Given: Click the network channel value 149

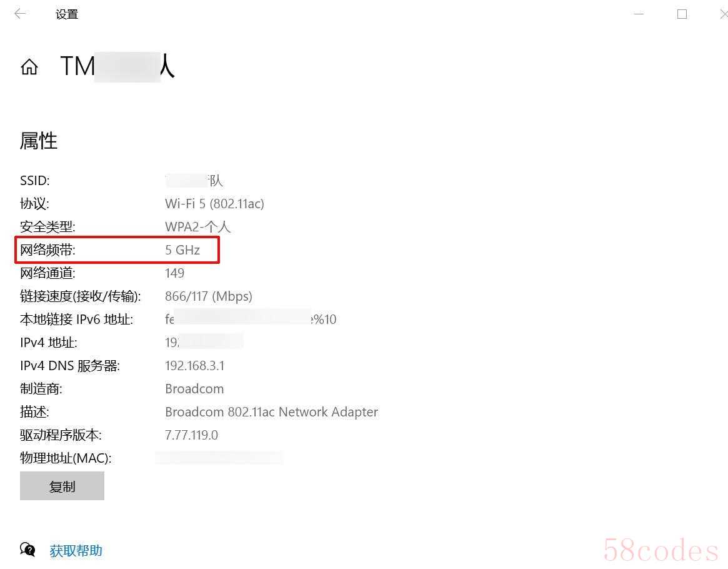Looking at the screenshot, I should tap(174, 273).
